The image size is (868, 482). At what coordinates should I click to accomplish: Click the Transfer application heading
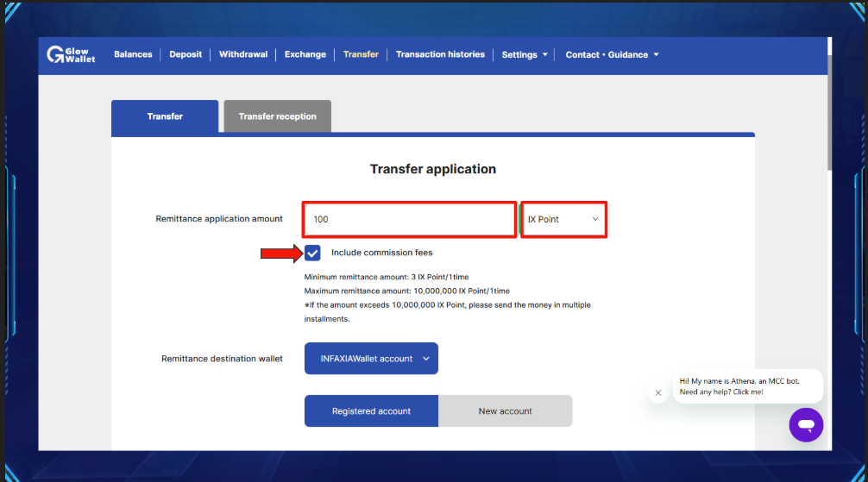[433, 169]
